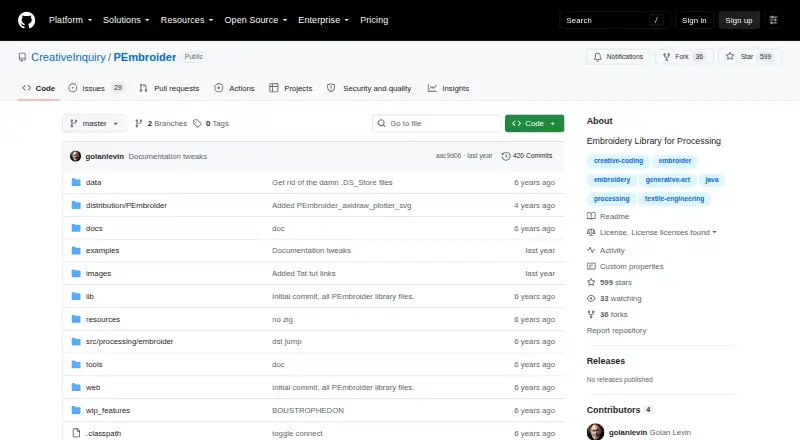
Task: Expand the Enterprise menu
Action: 323,20
